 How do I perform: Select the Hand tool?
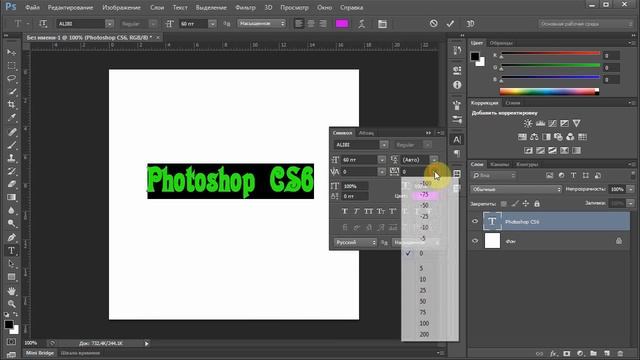[11, 291]
